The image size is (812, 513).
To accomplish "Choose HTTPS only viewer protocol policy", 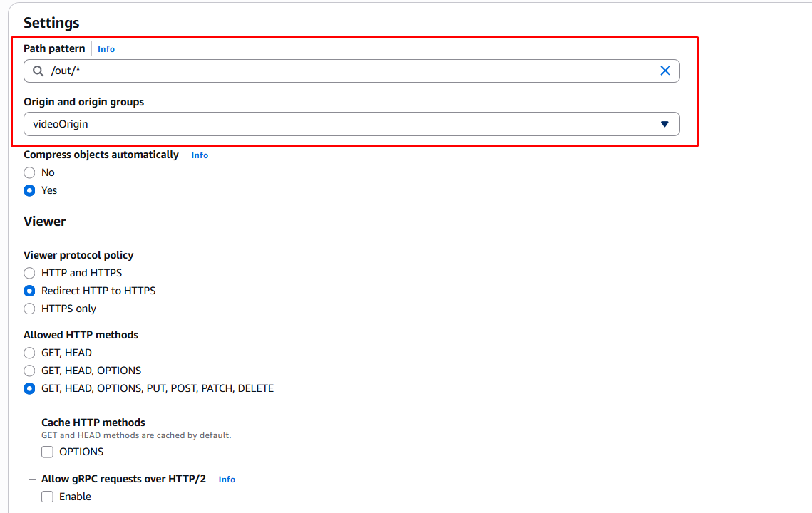I will 29,309.
